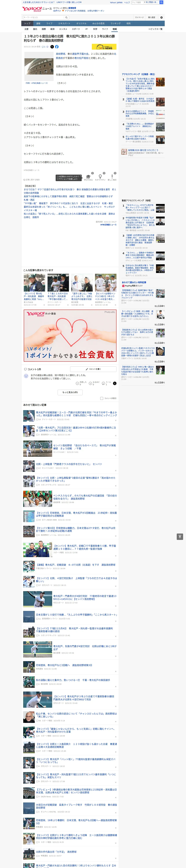Image resolution: width=186 pixels, height=868 pixels.
Task: Play the ゆるキャン video thumbnail
Action: (160, 208)
